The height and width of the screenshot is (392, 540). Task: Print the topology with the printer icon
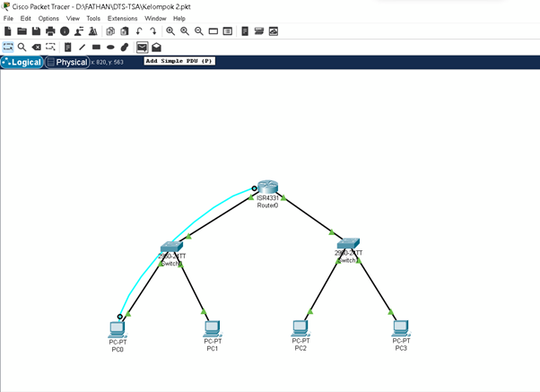tap(50, 31)
